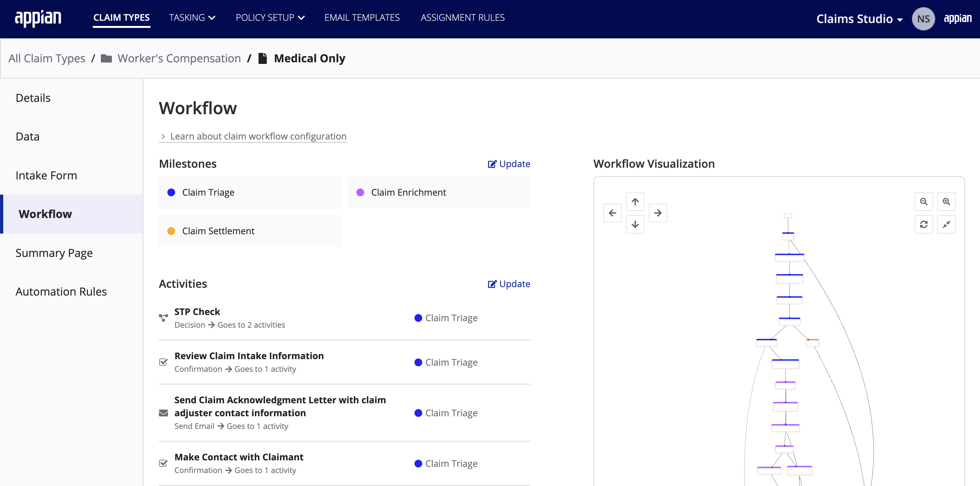Click the Medical Only breadcrumb title
980x486 pixels.
click(309, 58)
